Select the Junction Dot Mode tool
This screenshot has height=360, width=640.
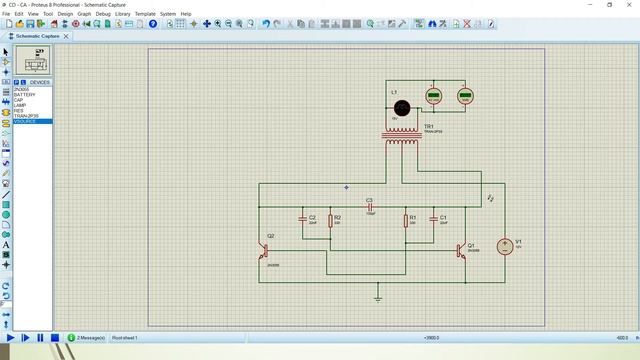[6, 72]
